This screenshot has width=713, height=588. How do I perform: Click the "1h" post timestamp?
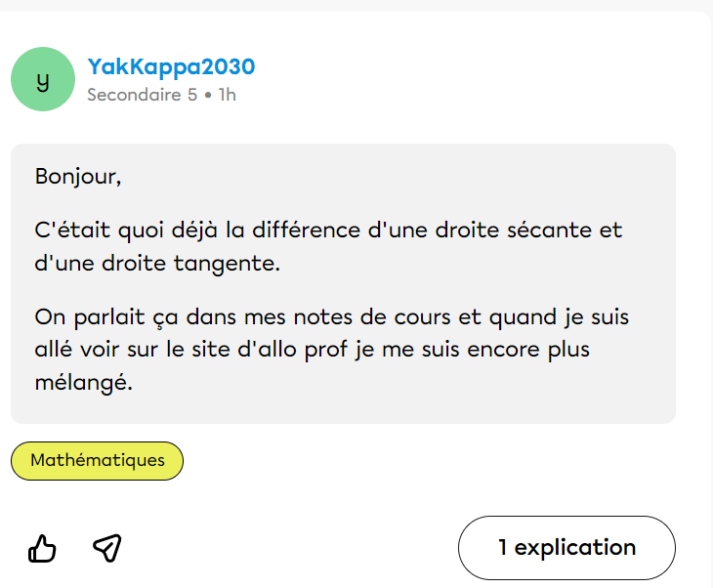pyautogui.click(x=227, y=95)
